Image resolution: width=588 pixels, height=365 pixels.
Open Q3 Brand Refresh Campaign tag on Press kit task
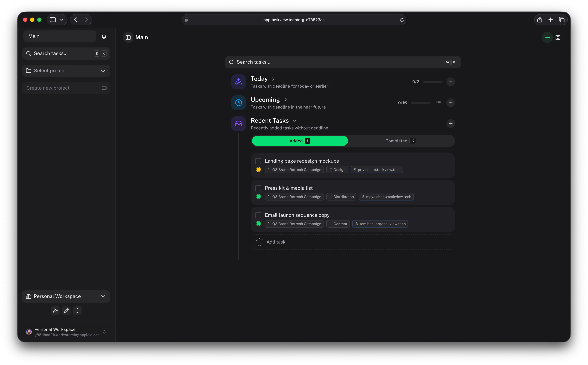coord(294,197)
